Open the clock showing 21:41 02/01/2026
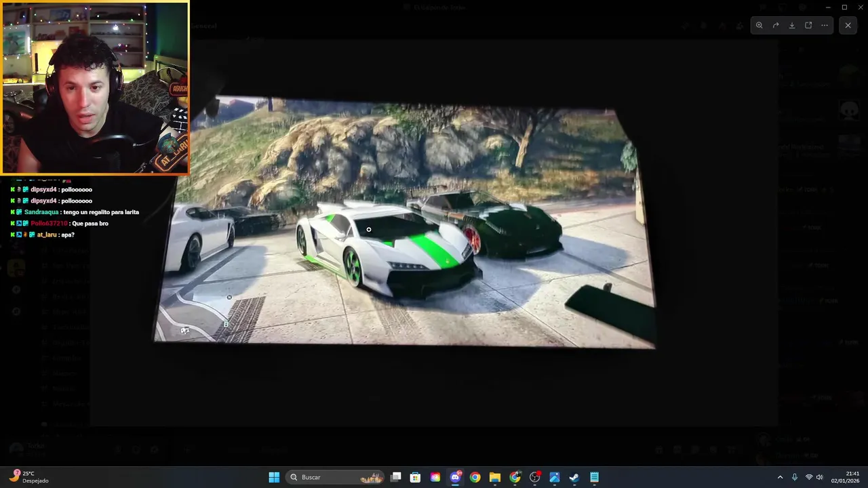This screenshot has width=868, height=488. [845, 477]
